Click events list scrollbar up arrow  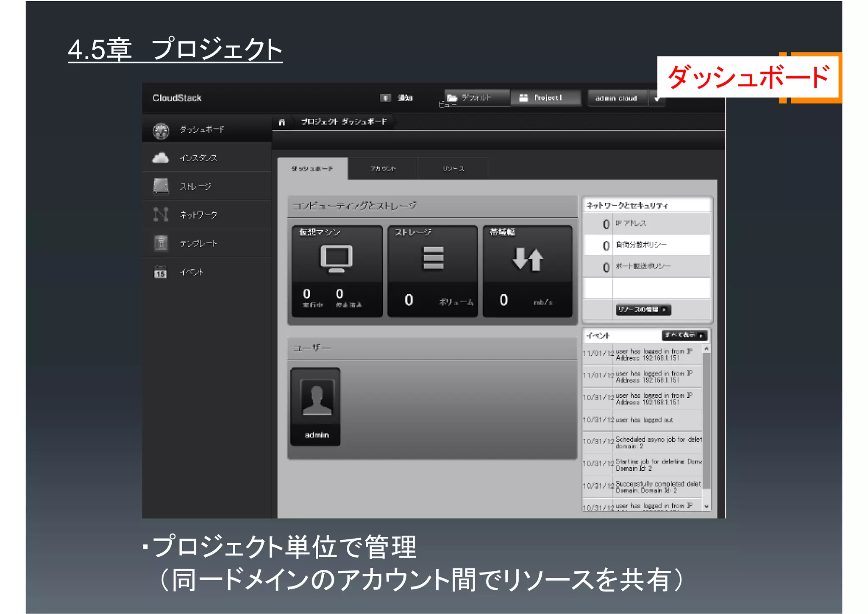[707, 349]
